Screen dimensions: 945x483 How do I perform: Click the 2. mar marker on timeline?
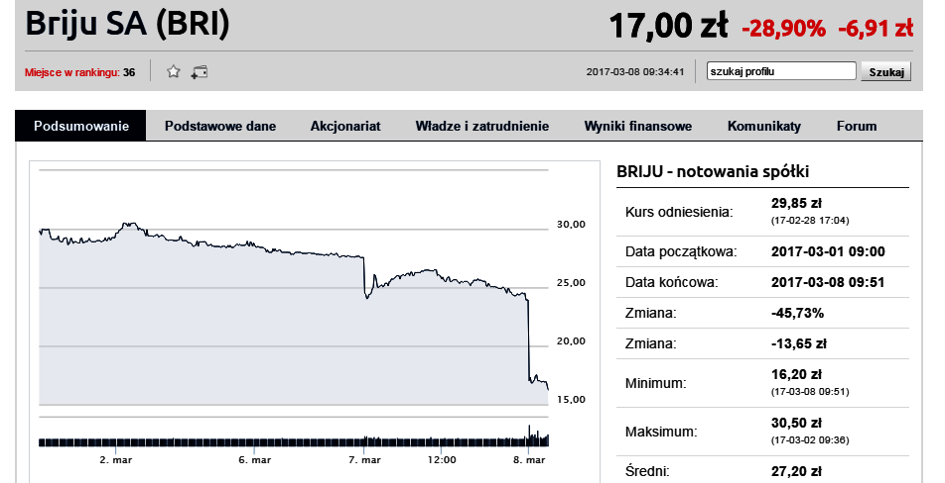116,459
